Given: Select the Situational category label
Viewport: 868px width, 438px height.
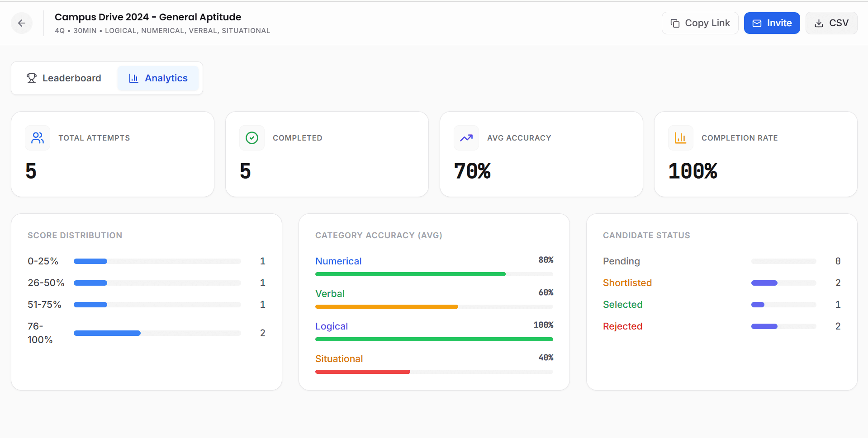Looking at the screenshot, I should point(339,359).
